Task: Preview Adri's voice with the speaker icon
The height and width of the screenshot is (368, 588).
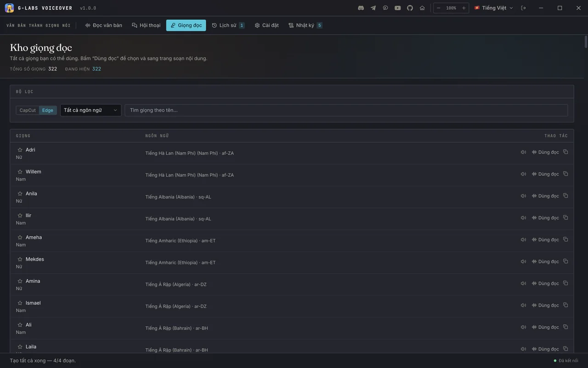Action: 523,152
